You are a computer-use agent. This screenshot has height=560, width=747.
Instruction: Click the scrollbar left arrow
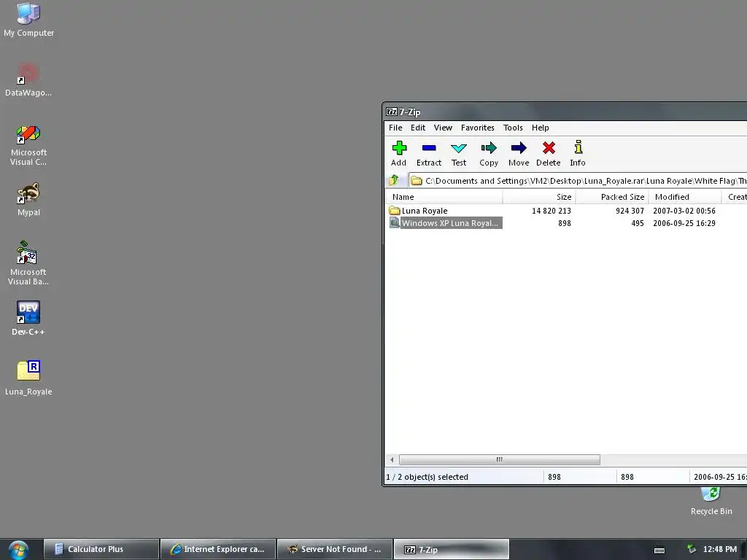(x=392, y=459)
